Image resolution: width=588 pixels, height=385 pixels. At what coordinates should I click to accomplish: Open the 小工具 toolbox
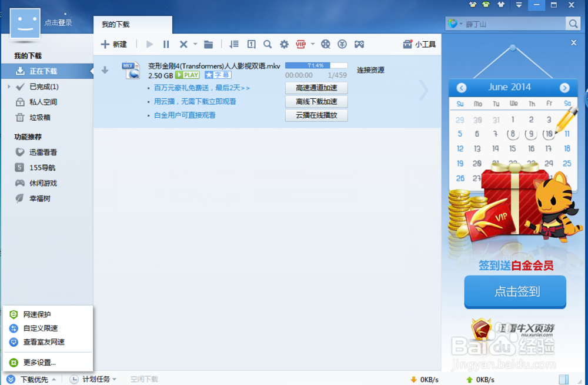tap(419, 44)
